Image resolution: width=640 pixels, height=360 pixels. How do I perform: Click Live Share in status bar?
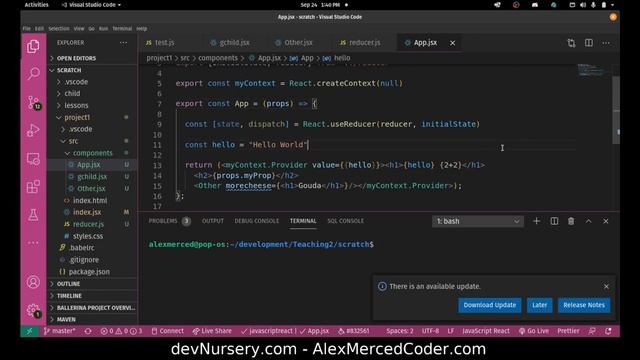(x=212, y=331)
